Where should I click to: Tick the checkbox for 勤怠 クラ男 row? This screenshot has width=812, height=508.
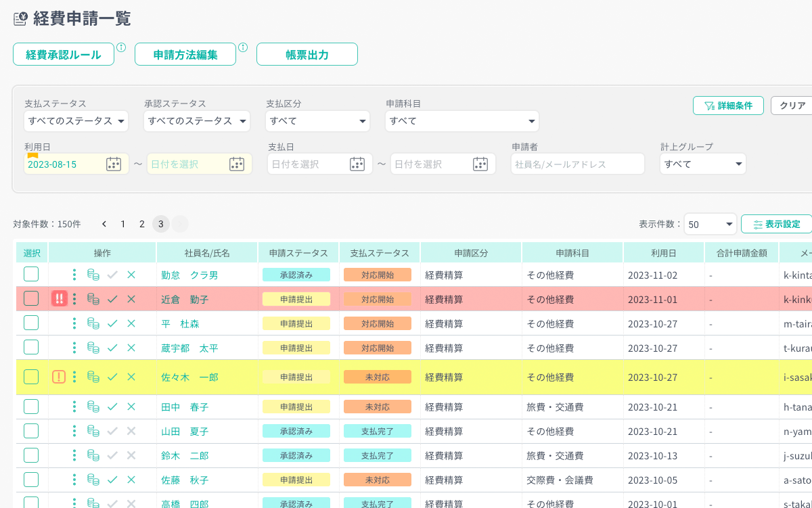coord(31,275)
